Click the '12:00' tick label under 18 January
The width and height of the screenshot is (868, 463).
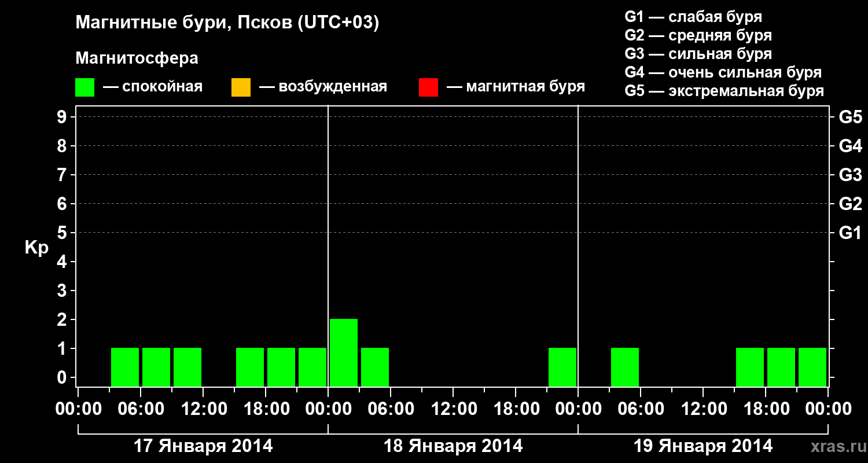pyautogui.click(x=453, y=409)
